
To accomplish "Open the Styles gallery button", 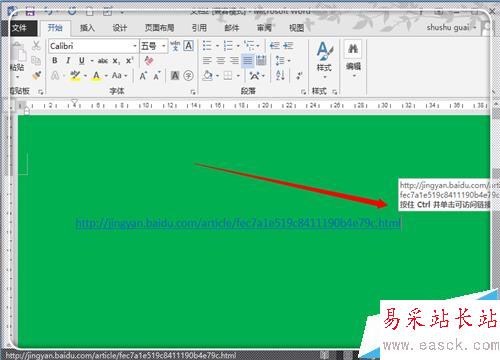I will pyautogui.click(x=324, y=60).
